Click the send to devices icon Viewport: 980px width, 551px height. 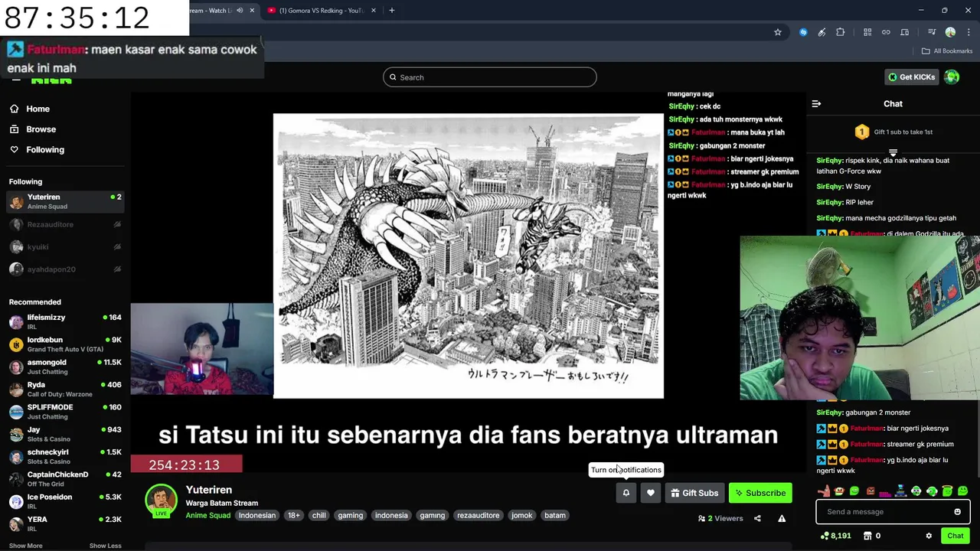[904, 32]
